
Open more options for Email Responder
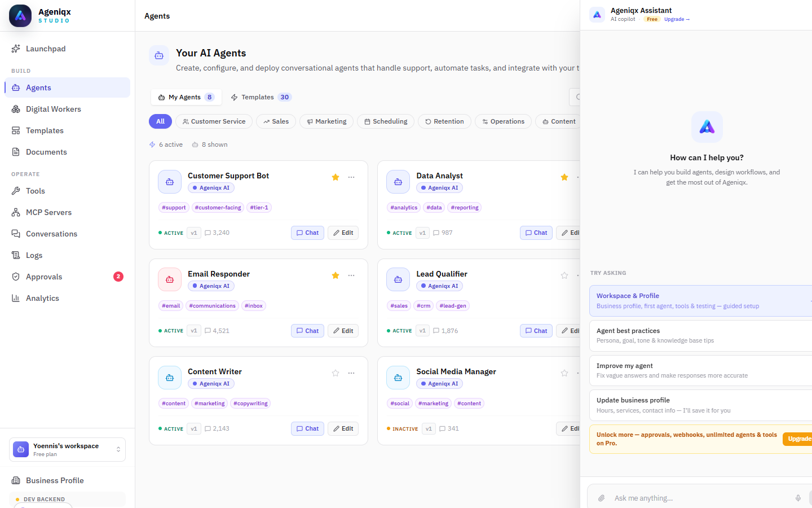pos(351,275)
